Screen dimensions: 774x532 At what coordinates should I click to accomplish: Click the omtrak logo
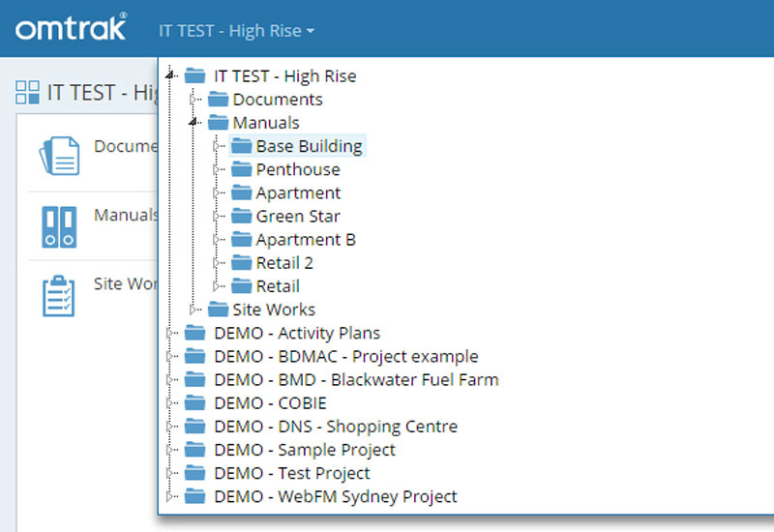pos(71,27)
